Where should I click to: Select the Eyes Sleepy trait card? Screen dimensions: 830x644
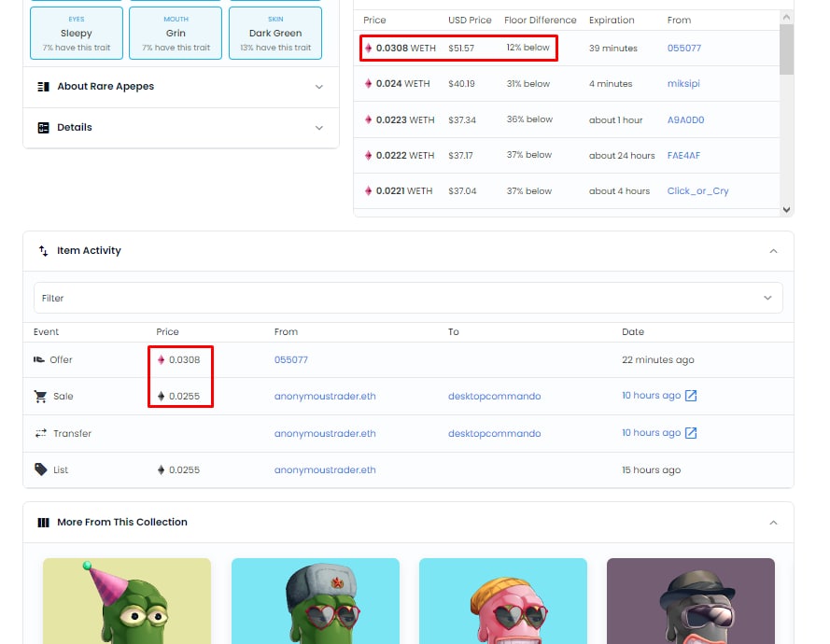pos(77,33)
